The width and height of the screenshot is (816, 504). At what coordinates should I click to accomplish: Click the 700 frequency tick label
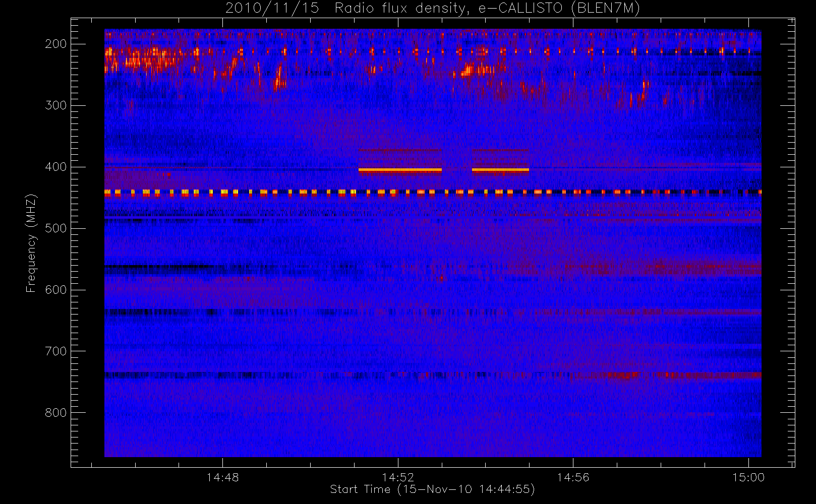[55, 351]
